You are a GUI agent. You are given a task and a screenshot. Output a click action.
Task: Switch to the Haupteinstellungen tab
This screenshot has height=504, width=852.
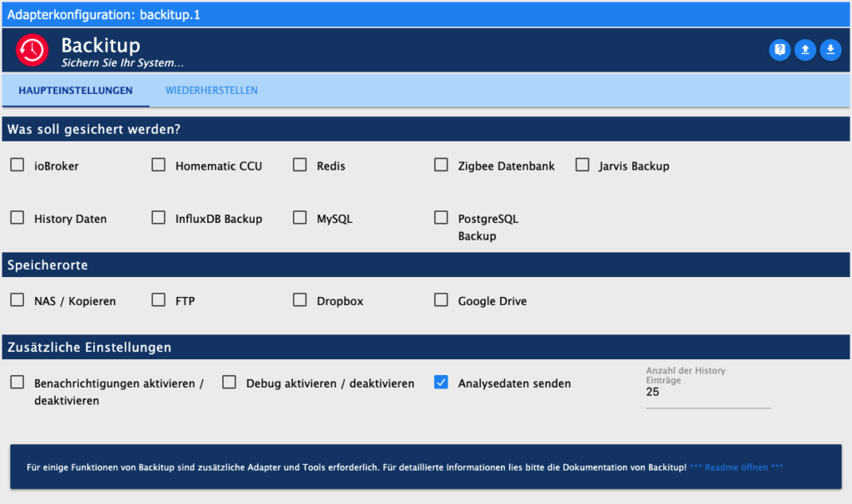76,91
